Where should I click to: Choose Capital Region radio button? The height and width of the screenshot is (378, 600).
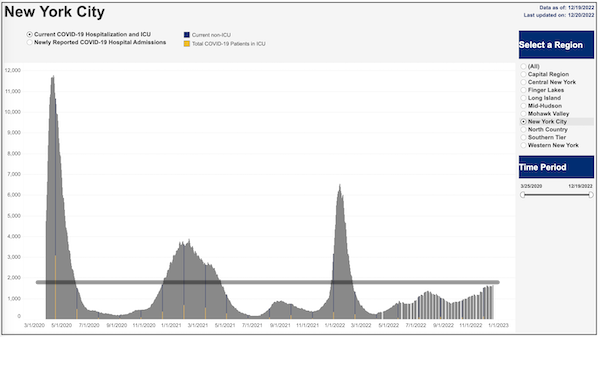click(523, 74)
